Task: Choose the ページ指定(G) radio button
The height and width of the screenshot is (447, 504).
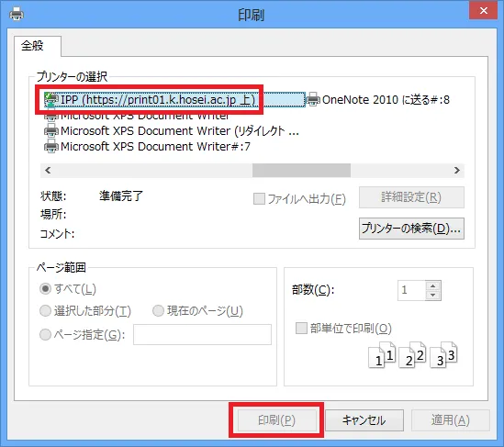Action: (x=45, y=334)
